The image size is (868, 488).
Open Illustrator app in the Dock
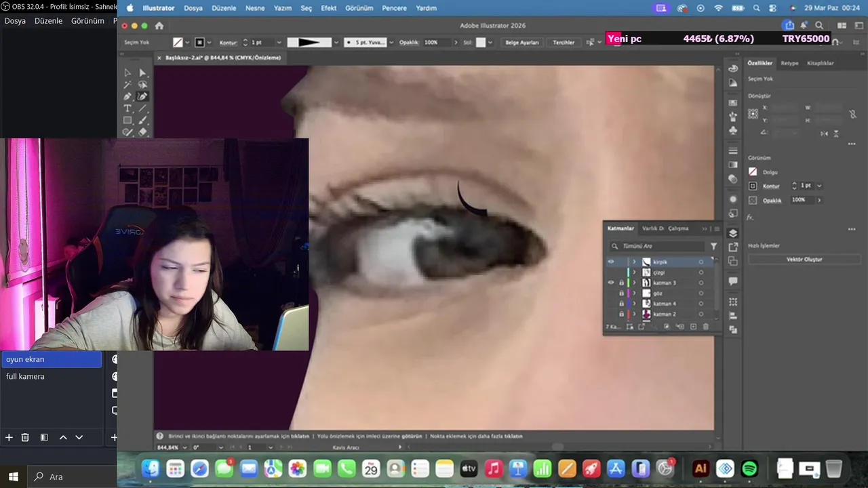[701, 468]
